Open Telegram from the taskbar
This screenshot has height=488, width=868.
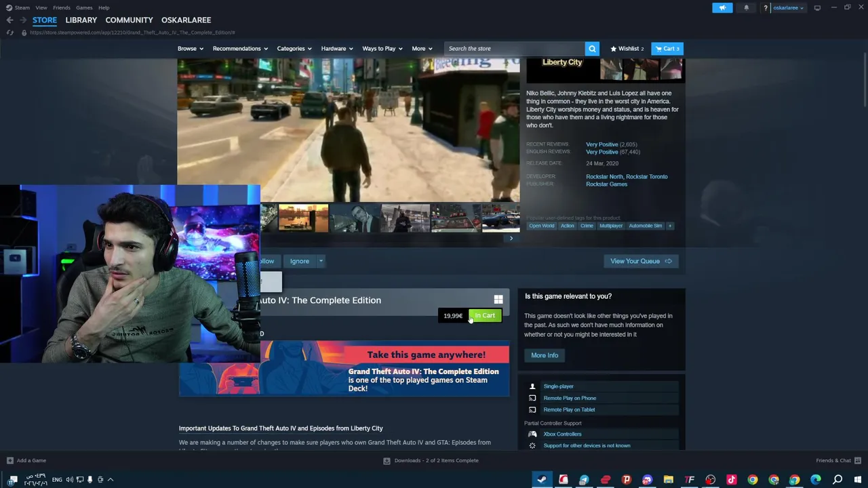(x=584, y=479)
